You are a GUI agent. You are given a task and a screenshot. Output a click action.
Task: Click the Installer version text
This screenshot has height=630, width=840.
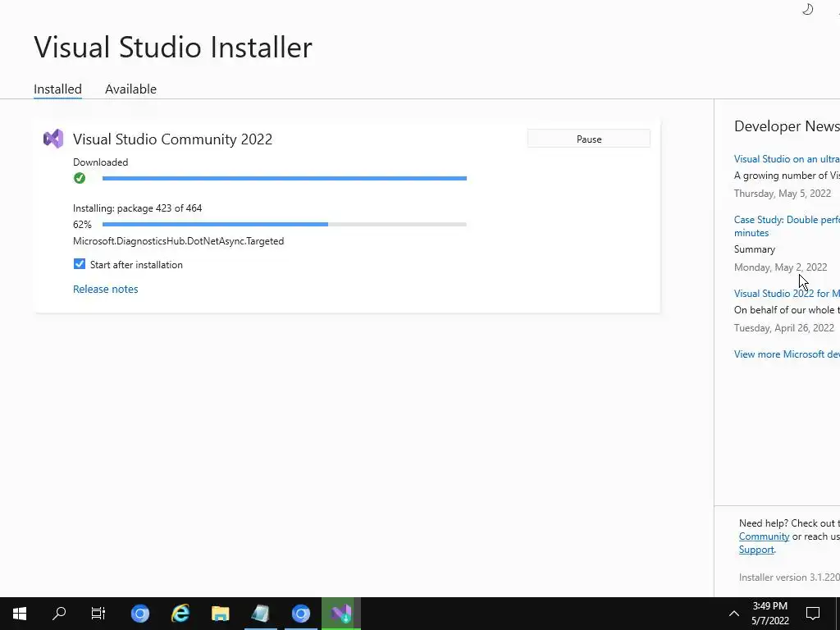pyautogui.click(x=789, y=577)
